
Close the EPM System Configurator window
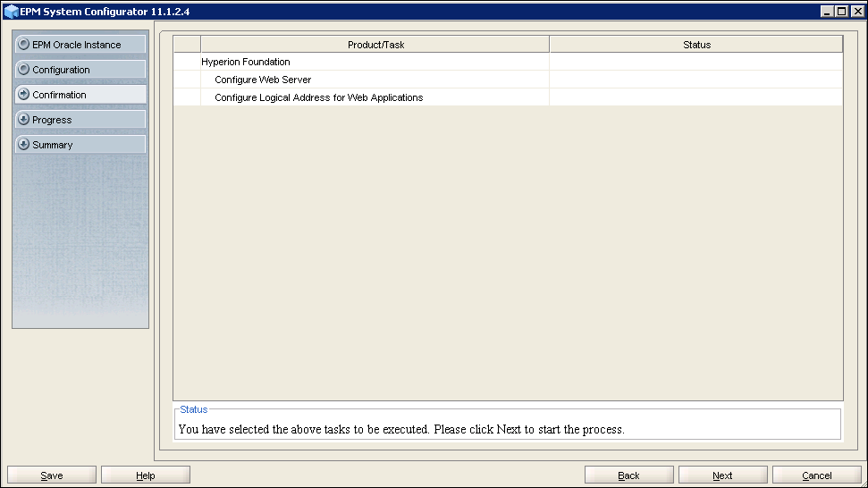click(857, 11)
